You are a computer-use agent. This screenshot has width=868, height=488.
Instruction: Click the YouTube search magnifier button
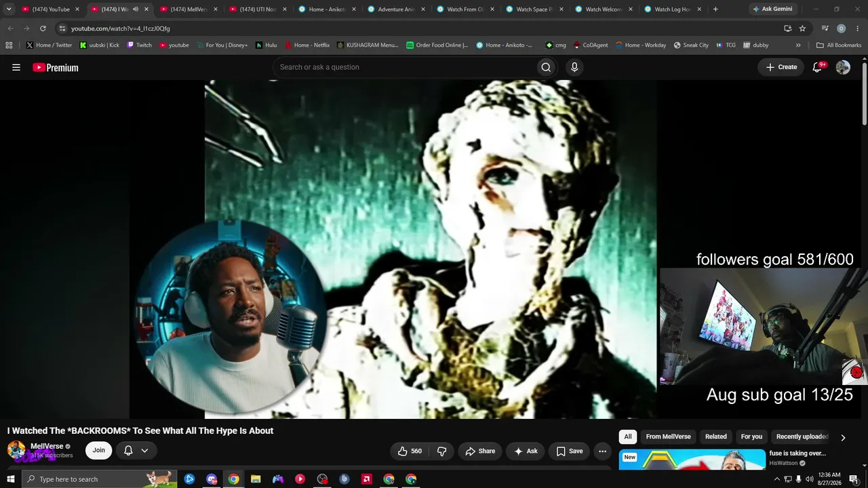546,67
